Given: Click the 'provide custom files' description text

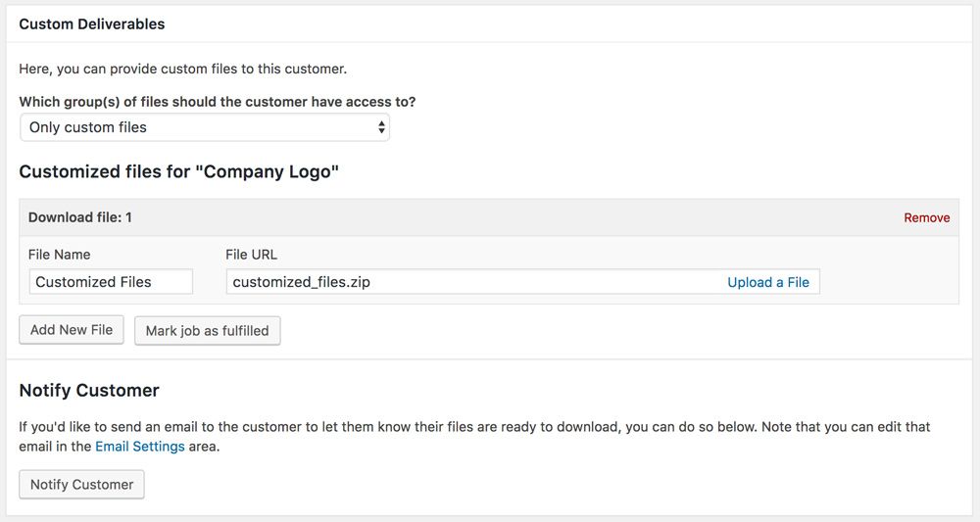Looking at the screenshot, I should [182, 70].
